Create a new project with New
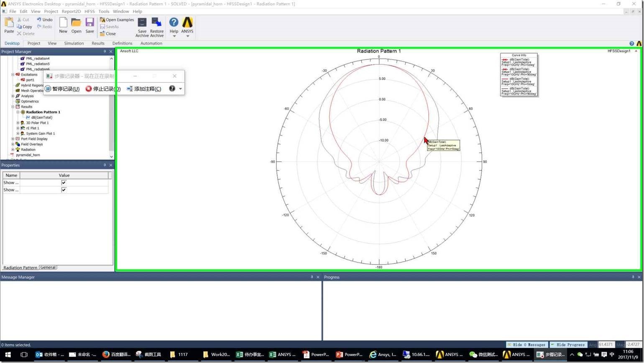 (x=63, y=25)
